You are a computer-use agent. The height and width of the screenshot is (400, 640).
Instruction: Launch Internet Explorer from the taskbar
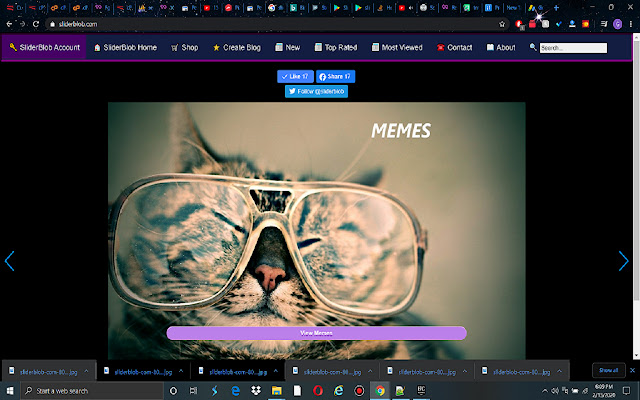338,391
